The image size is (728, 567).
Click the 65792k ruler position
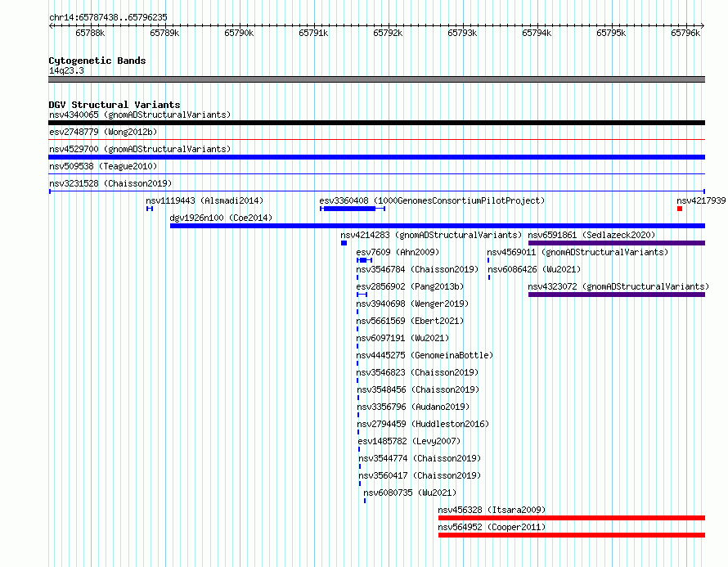click(x=388, y=33)
